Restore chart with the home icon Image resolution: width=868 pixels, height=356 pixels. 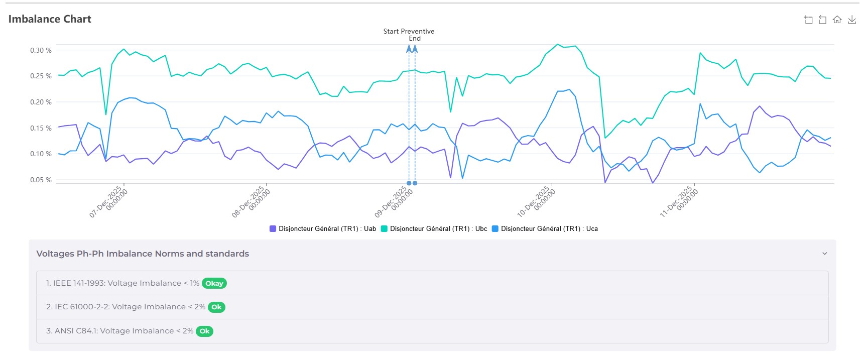[837, 20]
